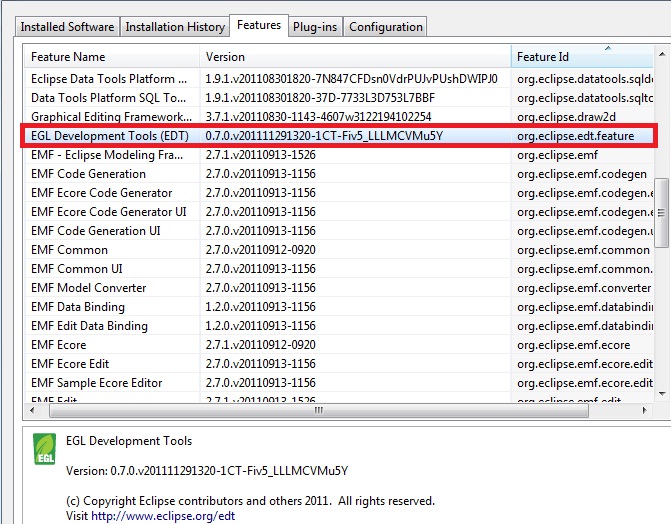Click the org.eclipse.emf.common feature id
The height and width of the screenshot is (524, 671).
tap(583, 250)
